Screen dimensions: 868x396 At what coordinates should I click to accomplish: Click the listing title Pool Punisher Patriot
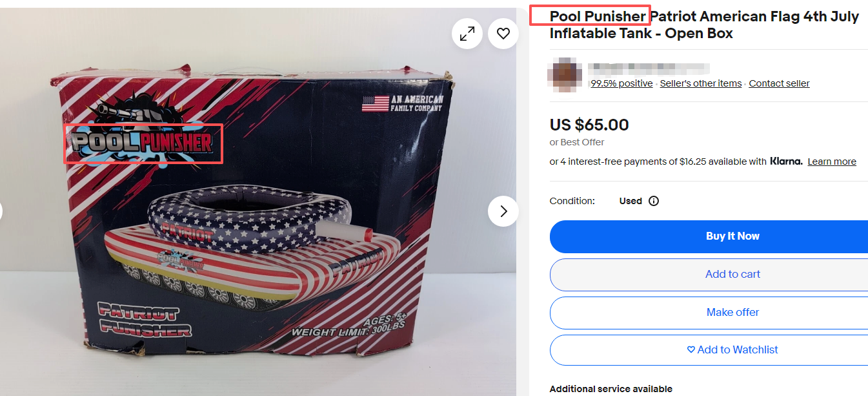coord(704,25)
